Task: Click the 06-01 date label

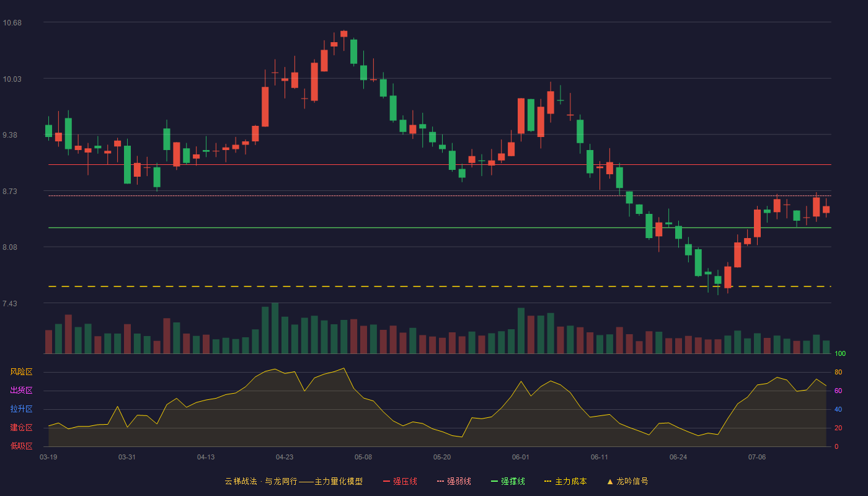Action: click(521, 457)
